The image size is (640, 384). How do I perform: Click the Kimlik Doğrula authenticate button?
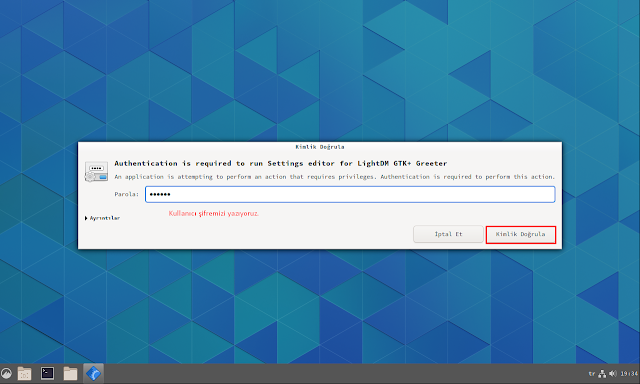[521, 235]
